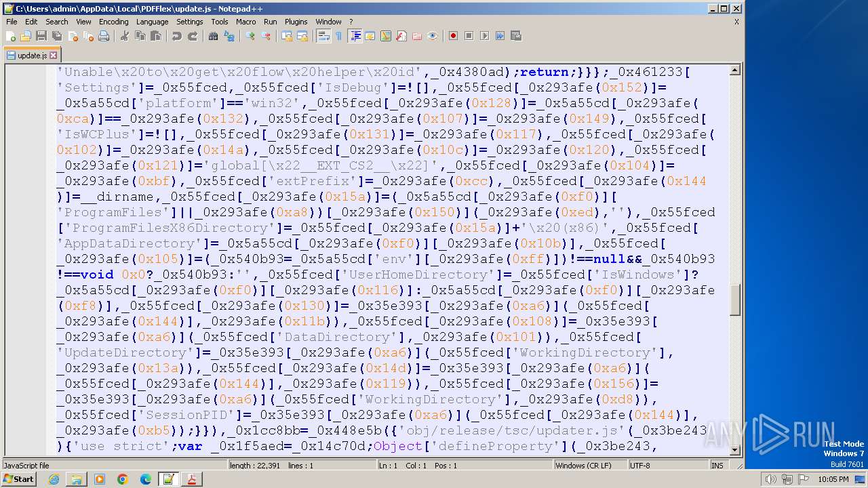Click the menu bar X to close document
The width and height of the screenshot is (868, 488).
(736, 22)
